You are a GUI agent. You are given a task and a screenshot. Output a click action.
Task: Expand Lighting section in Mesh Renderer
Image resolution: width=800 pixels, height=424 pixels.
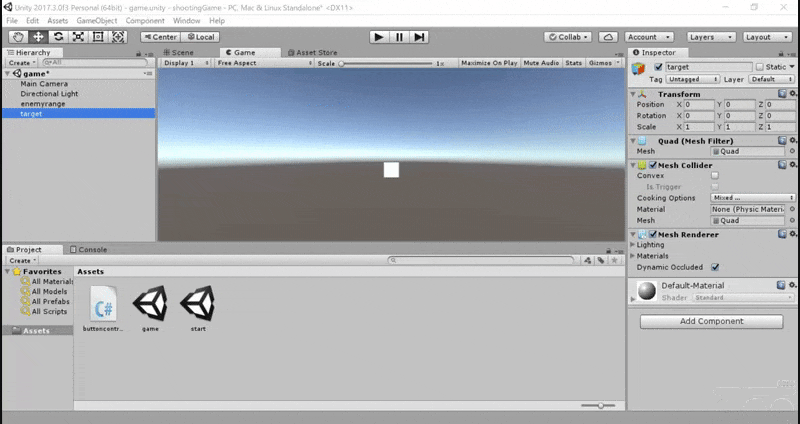[x=633, y=245]
